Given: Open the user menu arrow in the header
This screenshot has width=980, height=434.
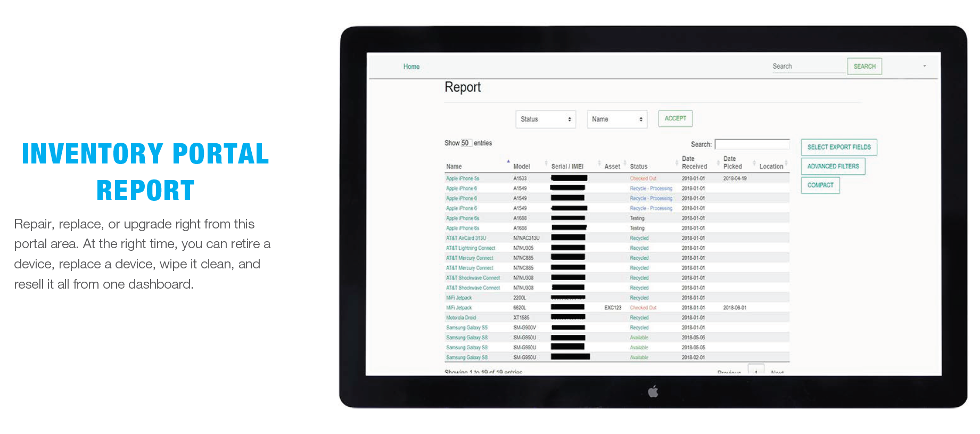Looking at the screenshot, I should point(924,66).
